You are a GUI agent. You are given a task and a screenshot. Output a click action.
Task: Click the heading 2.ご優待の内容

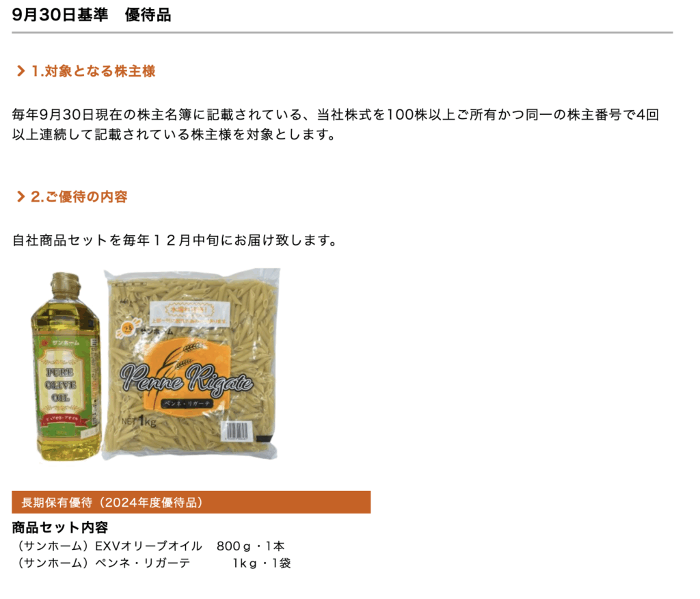click(x=79, y=196)
